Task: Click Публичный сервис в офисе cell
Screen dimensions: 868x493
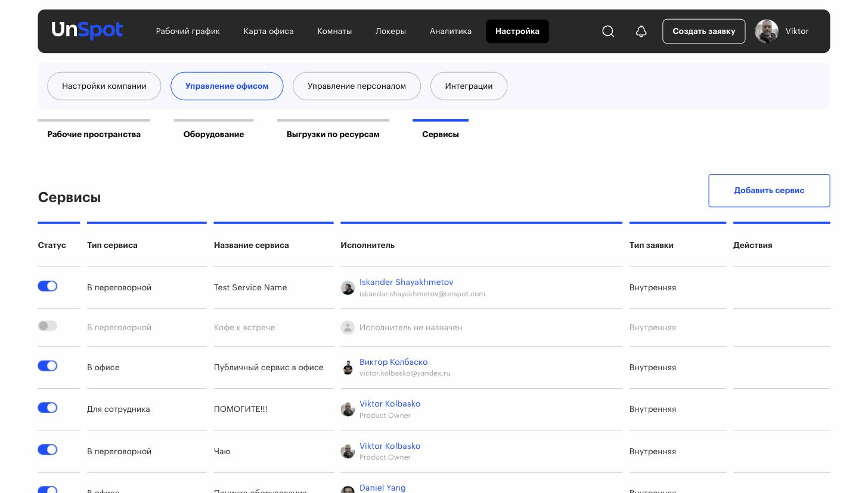Action: [x=269, y=367]
